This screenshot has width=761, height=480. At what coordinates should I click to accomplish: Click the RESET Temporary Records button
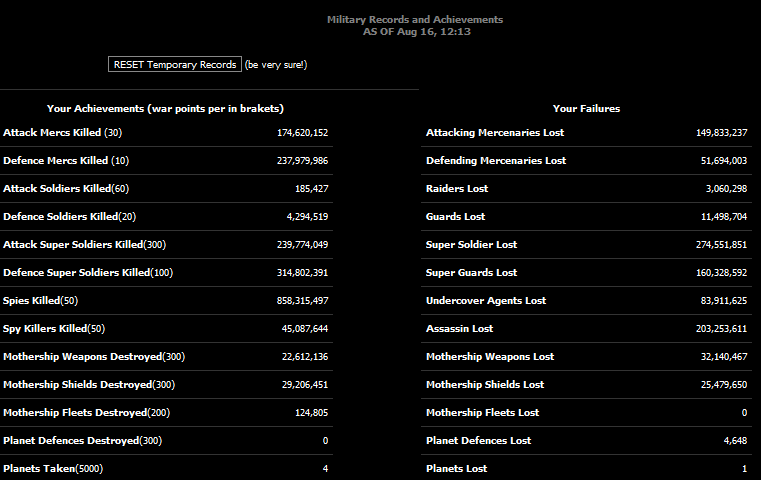[174, 64]
